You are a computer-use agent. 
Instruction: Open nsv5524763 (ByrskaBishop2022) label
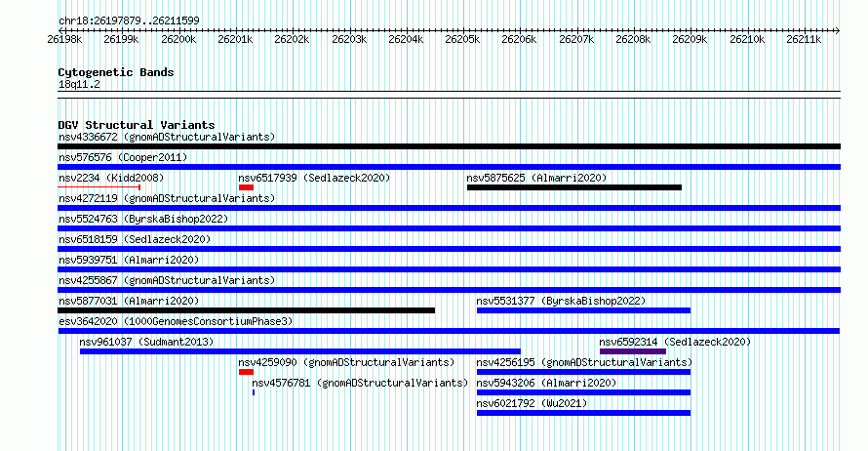143,219
